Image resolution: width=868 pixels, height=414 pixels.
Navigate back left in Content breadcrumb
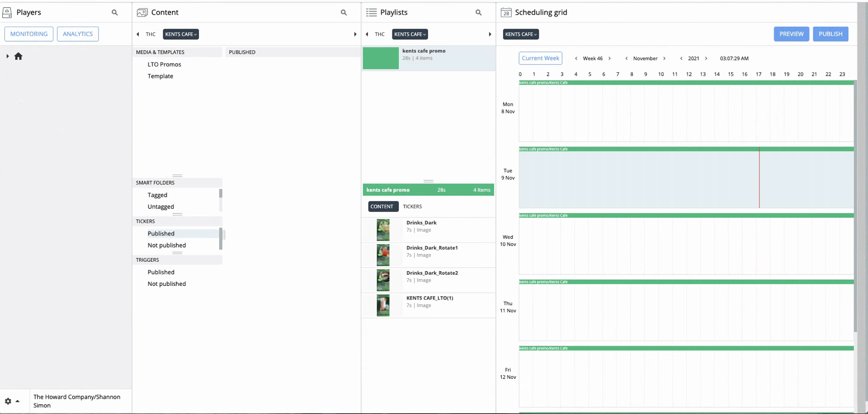[x=138, y=34]
